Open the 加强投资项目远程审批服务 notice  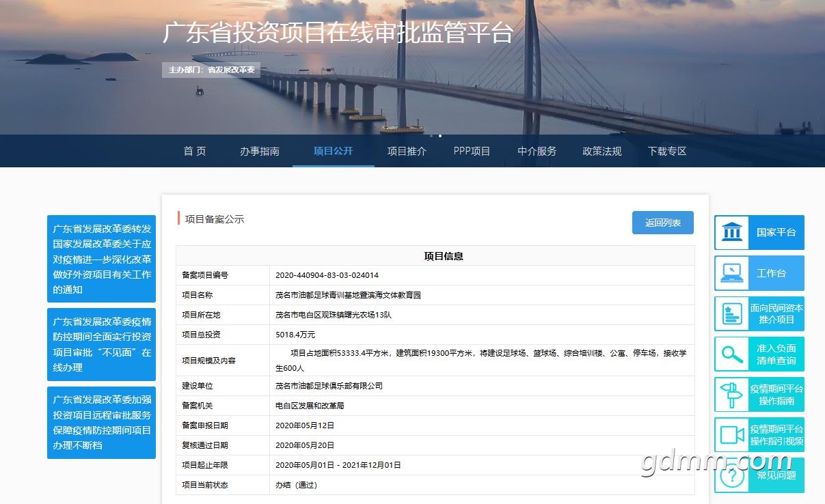click(x=102, y=423)
